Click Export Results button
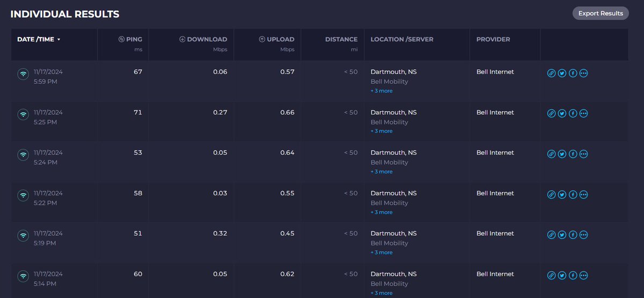 [601, 13]
